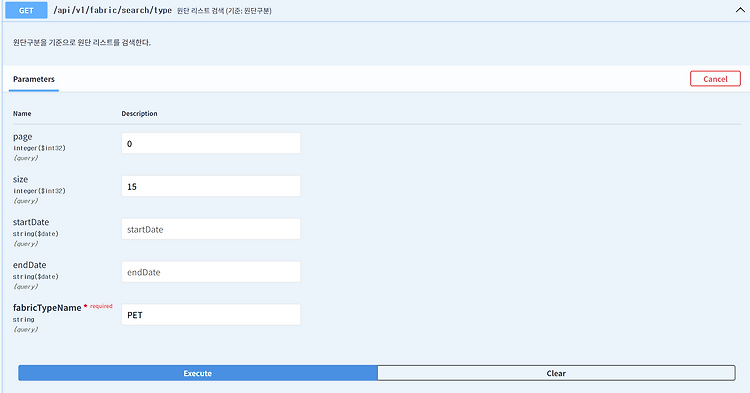The height and width of the screenshot is (393, 750).
Task: Click the startDate input field
Action: (211, 229)
